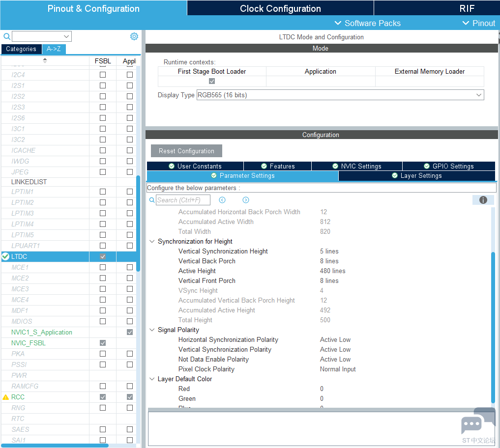Click the Vertical Front Porch value 8 lines

329,280
